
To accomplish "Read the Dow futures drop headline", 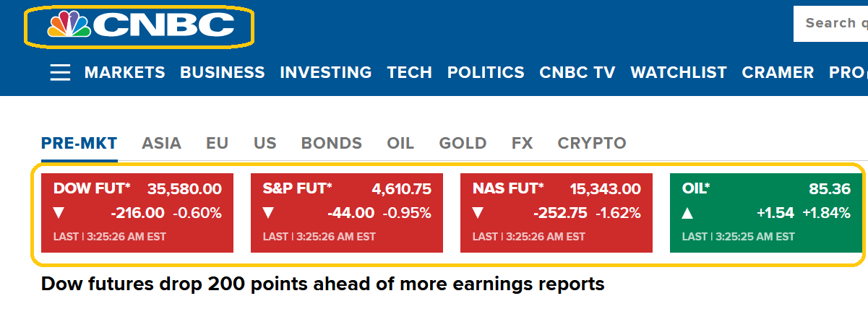I will coord(322,284).
